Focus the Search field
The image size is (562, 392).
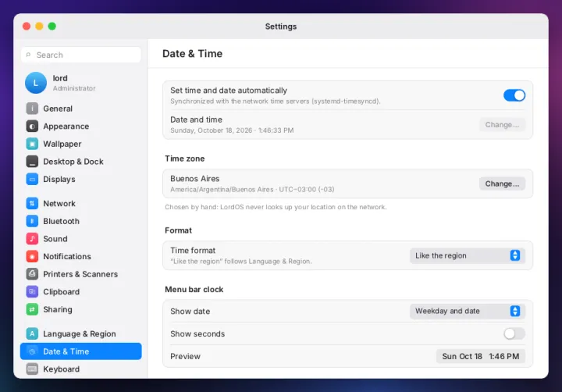click(81, 55)
